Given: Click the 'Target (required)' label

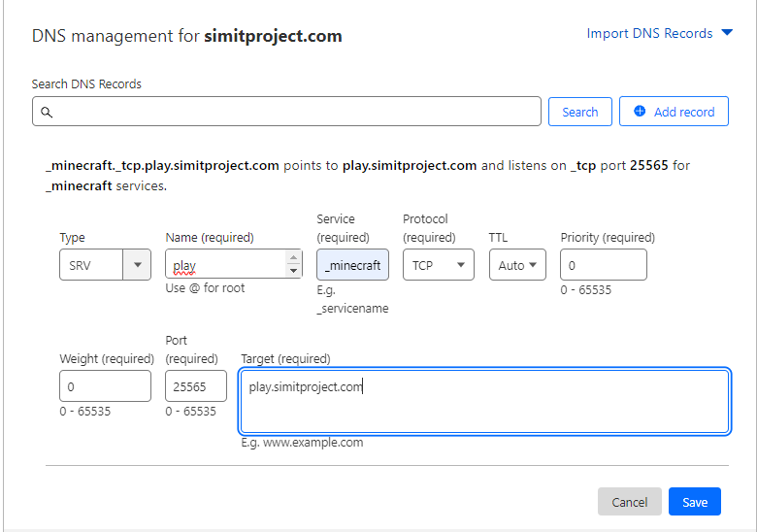Looking at the screenshot, I should (x=285, y=358).
